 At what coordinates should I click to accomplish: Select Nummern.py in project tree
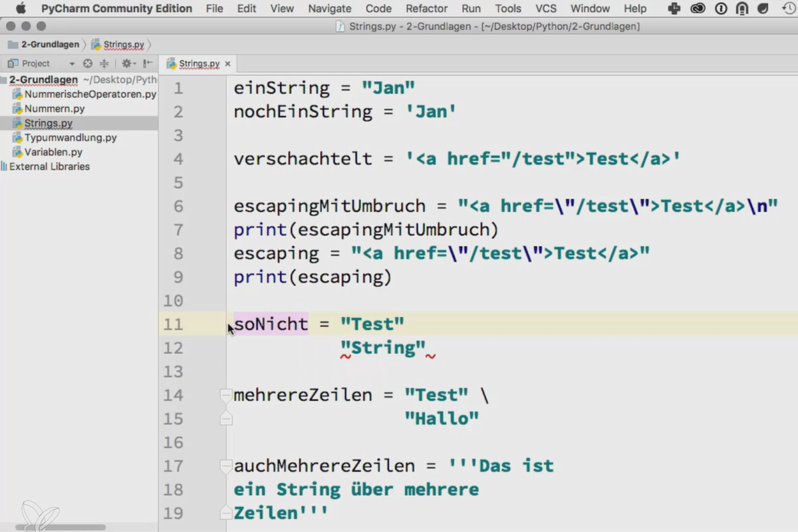[55, 109]
